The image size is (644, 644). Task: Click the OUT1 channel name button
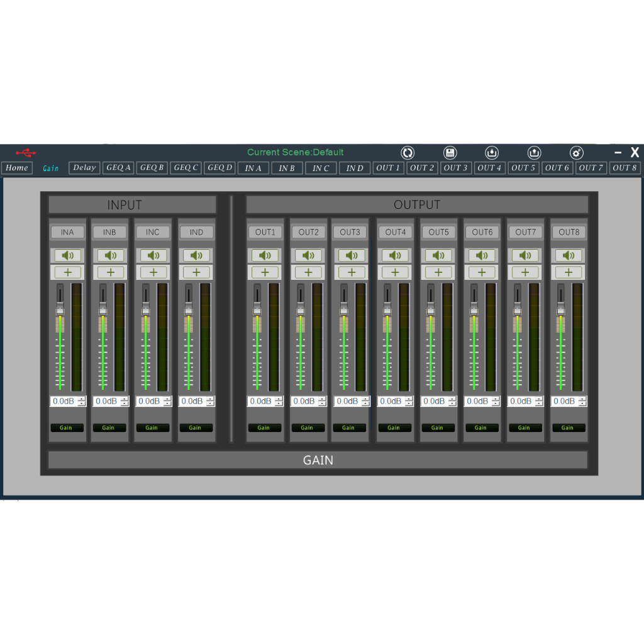[265, 232]
